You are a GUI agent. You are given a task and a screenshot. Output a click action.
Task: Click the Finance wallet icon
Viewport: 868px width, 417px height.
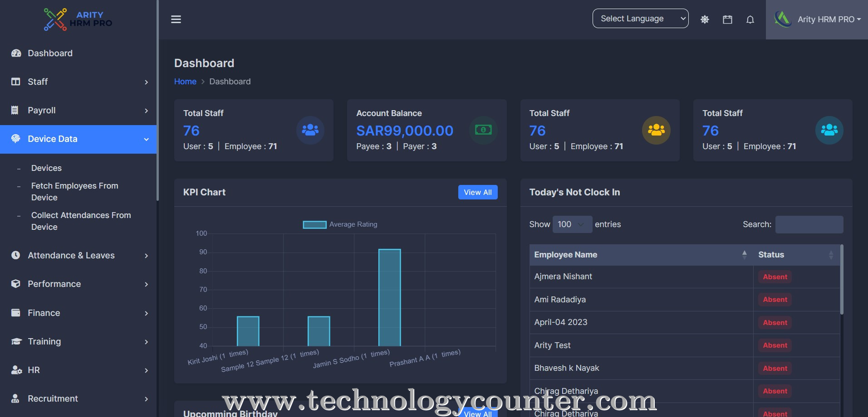click(x=16, y=313)
